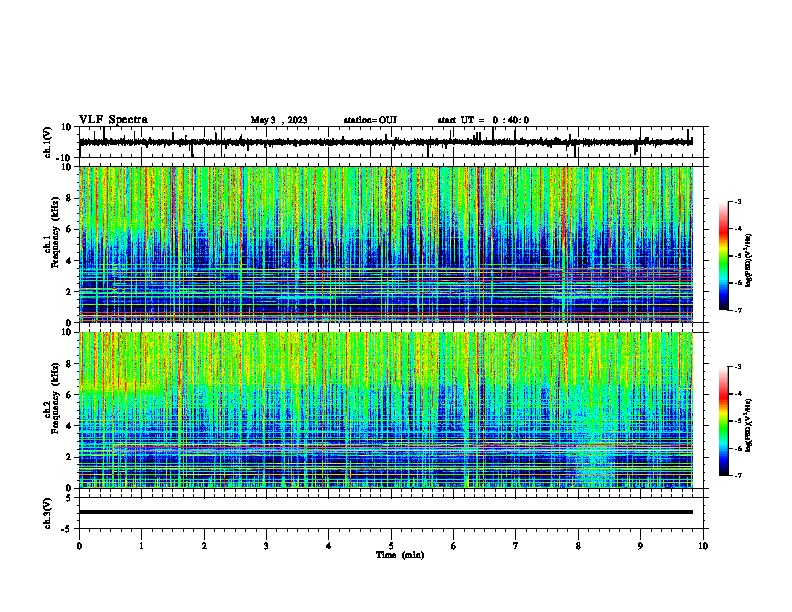Click the ch.1 spectrogram color scale bar
This screenshot has width=792, height=612.
[724, 256]
